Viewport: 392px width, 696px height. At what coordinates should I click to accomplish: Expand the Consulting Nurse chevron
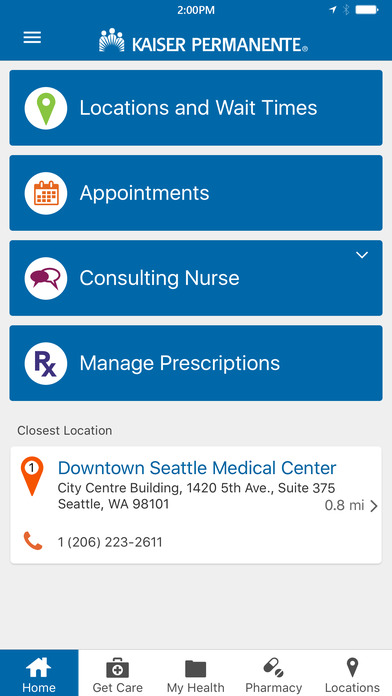point(362,255)
